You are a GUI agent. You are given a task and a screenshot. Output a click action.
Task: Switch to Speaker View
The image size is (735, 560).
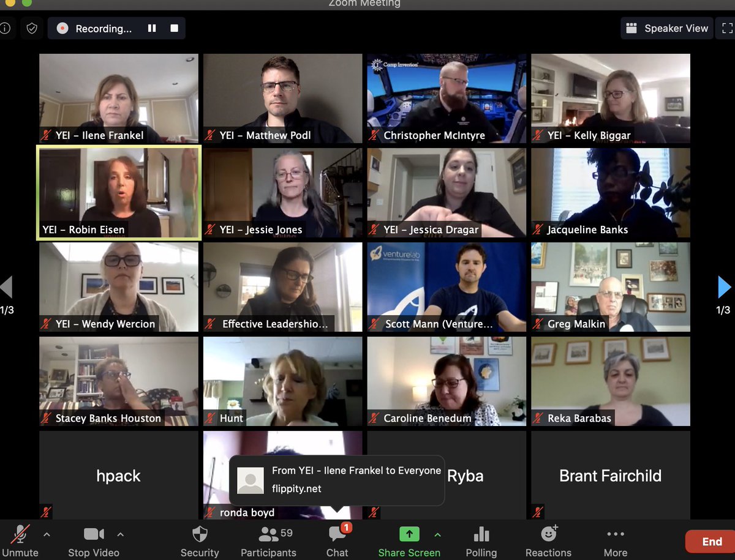pos(667,28)
